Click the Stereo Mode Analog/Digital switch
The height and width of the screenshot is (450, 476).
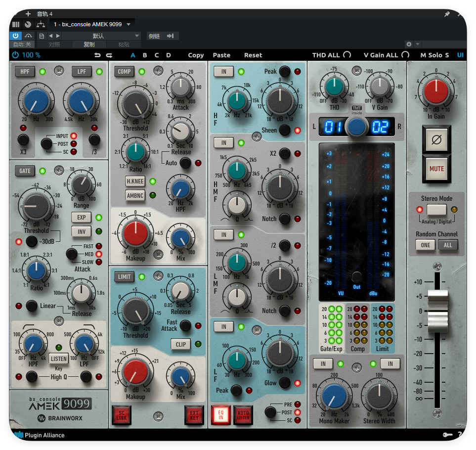pos(436,209)
